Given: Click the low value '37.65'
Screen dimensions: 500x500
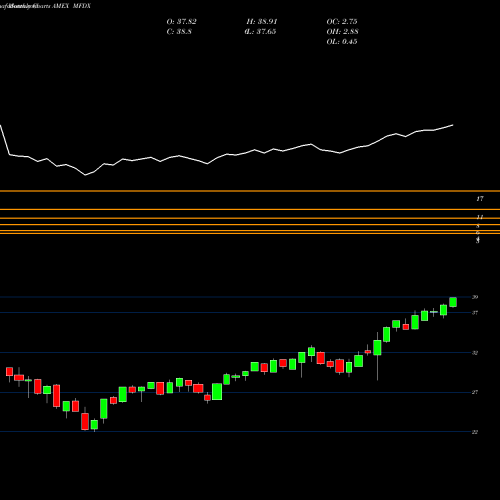Looking at the screenshot, I should (266, 32).
